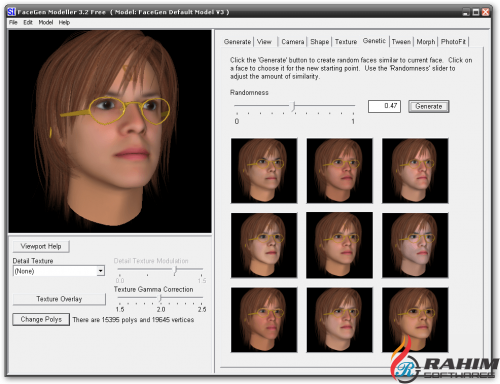
Task: Switch to the Morph tab
Action: click(426, 42)
